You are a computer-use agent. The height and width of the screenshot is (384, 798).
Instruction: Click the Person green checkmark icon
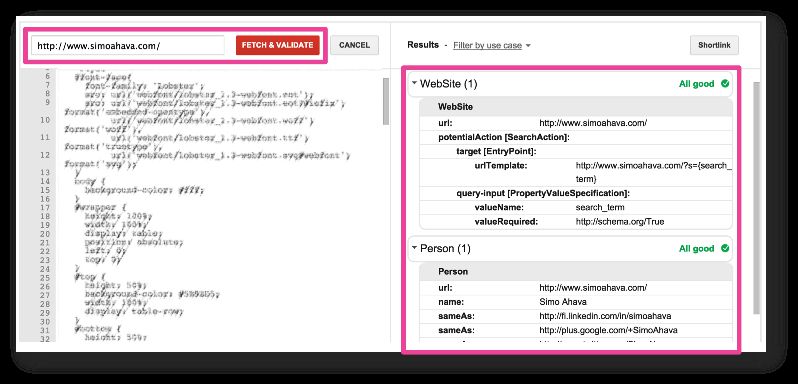pyautogui.click(x=725, y=248)
